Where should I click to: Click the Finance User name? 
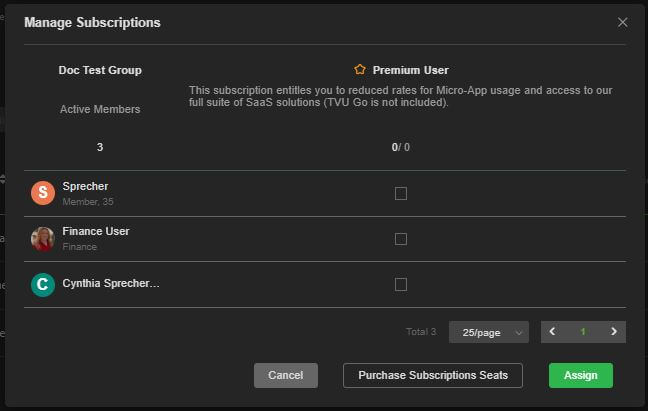[96, 231]
